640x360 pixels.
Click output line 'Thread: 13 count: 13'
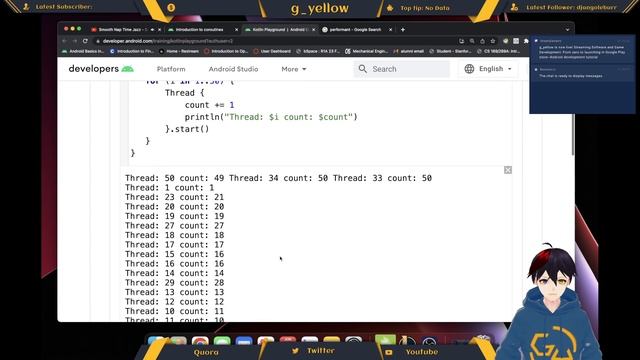pos(174,292)
